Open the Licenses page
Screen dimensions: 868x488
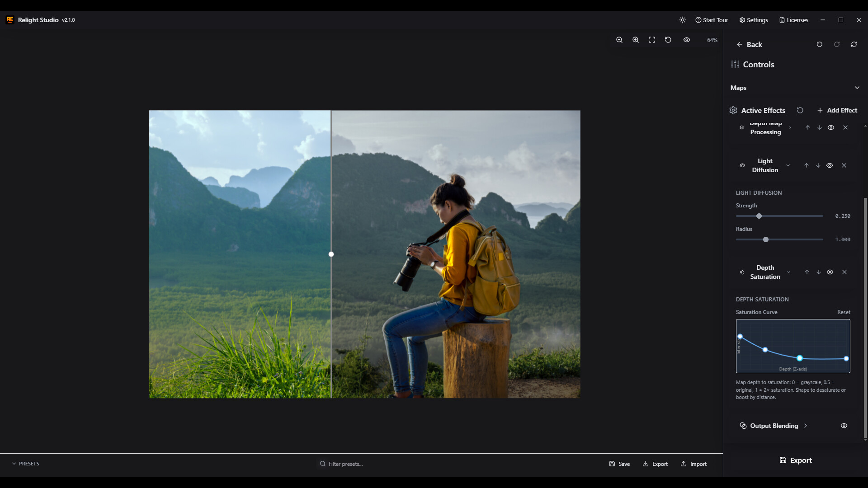tap(793, 20)
